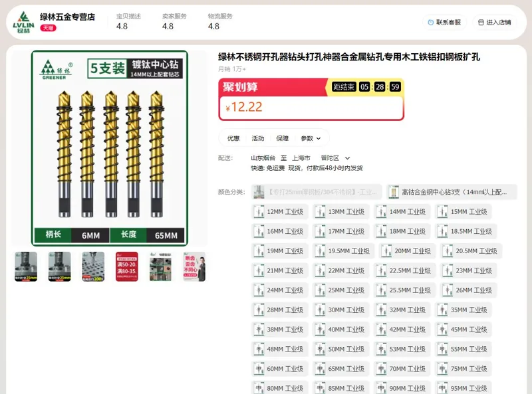
Task: Click 20.5MM 工业级 variant thumbnail icon
Action: [x=448, y=251]
